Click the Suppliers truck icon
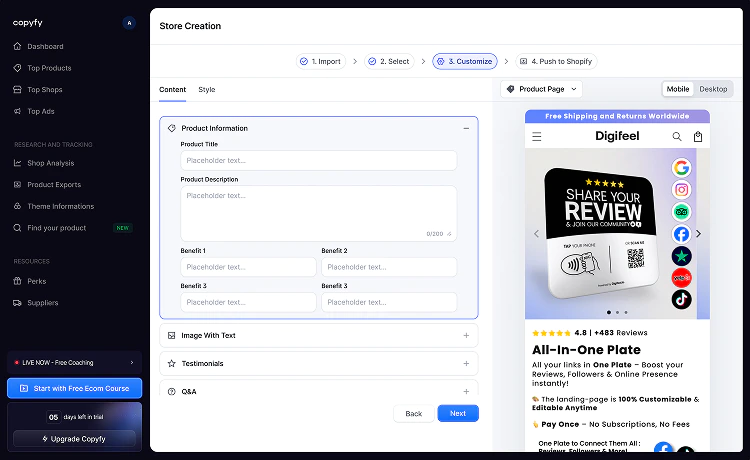This screenshot has width=750, height=460. tap(17, 303)
